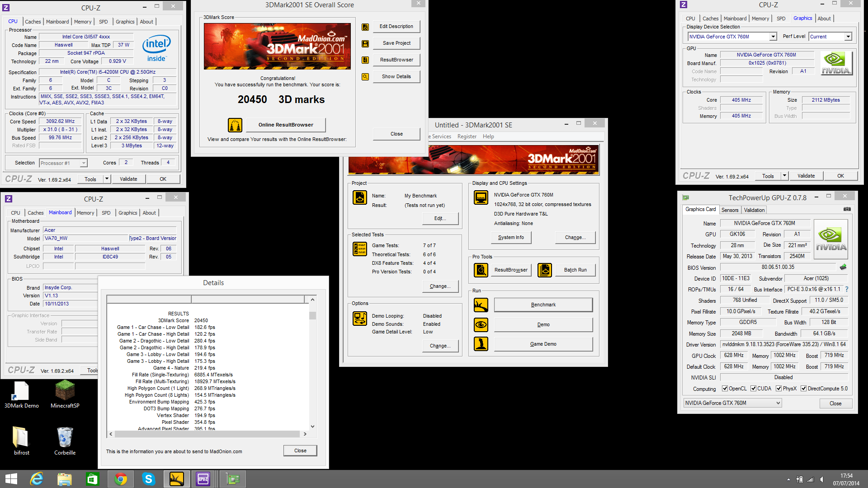Click Close in the Details window
The height and width of the screenshot is (488, 868).
point(300,450)
